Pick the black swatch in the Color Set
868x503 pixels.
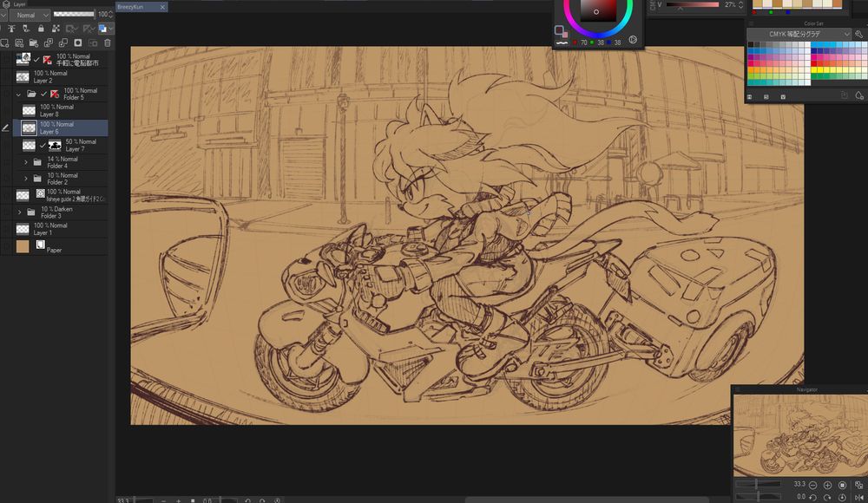[x=751, y=45]
